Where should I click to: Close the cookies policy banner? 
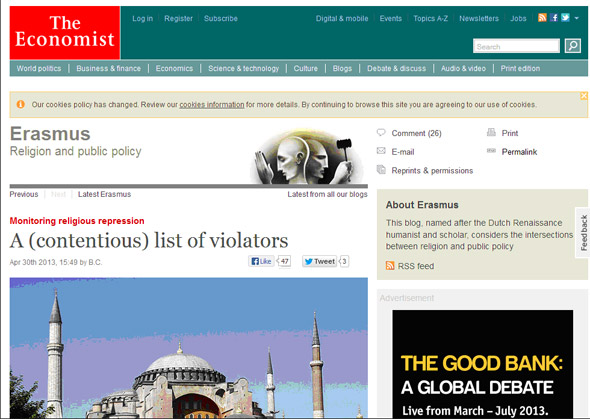584,96
